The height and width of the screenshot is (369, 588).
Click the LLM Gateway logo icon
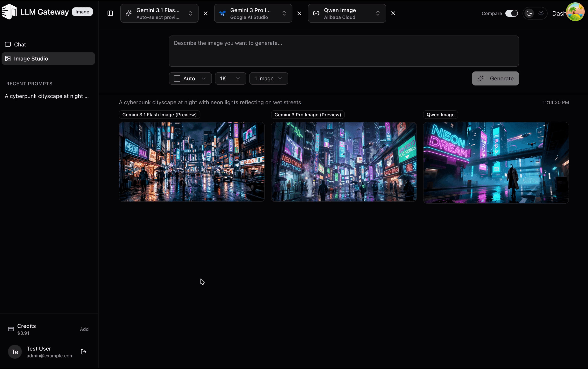(9, 12)
